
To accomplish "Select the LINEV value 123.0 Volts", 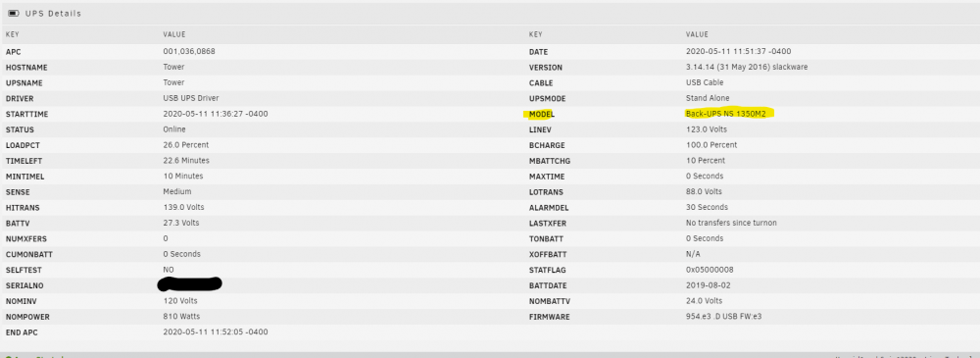I will [707, 129].
